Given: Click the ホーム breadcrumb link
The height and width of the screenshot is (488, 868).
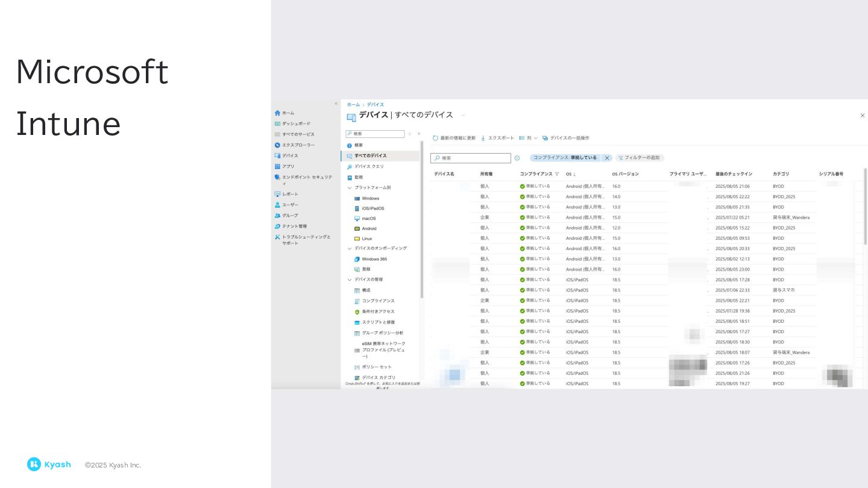Looking at the screenshot, I should click(x=353, y=105).
